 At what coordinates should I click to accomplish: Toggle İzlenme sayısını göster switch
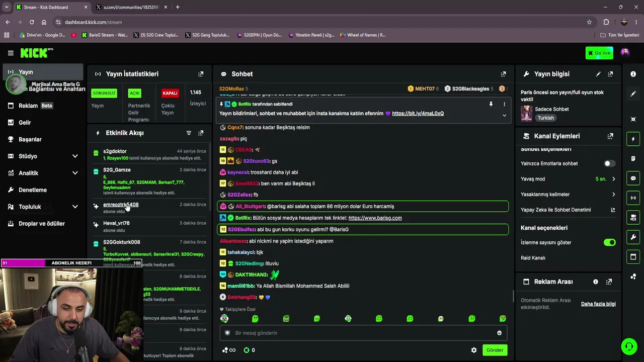(609, 242)
